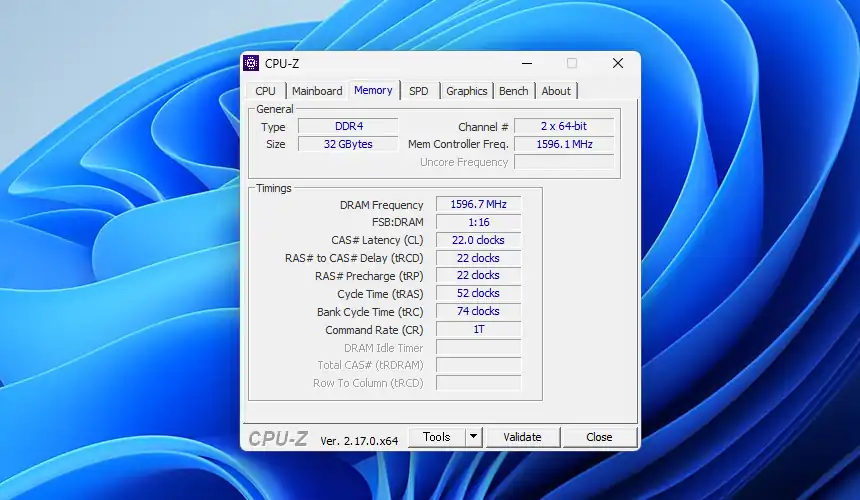Viewport: 860px width, 500px height.
Task: Select the CAS# Latency value box
Action: 478,240
